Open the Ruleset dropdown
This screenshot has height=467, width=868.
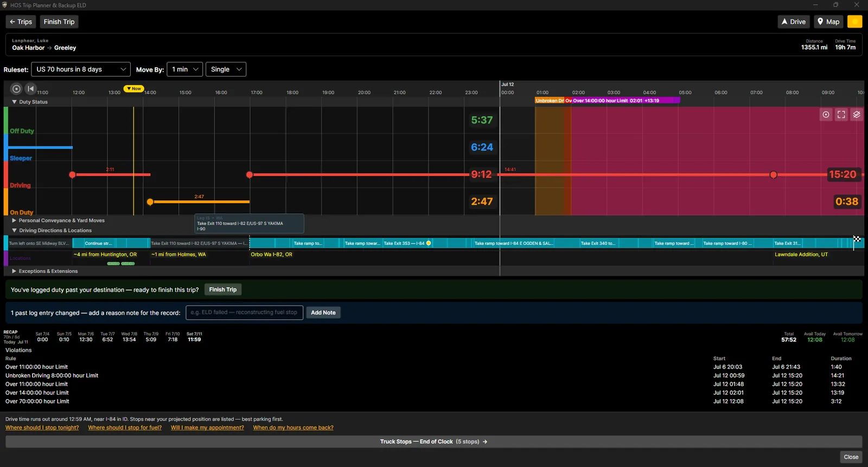pos(81,70)
